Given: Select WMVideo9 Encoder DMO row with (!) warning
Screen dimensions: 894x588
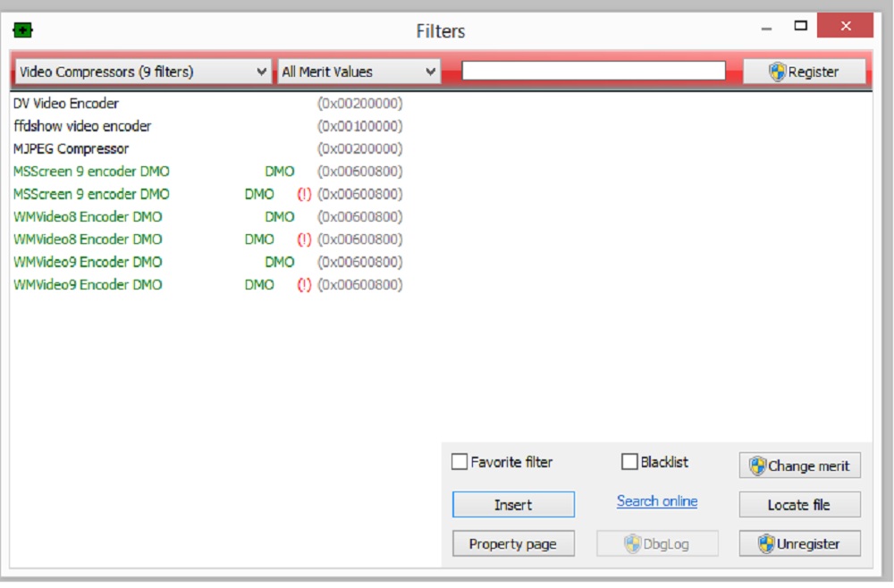Looking at the screenshot, I should coord(208,285).
